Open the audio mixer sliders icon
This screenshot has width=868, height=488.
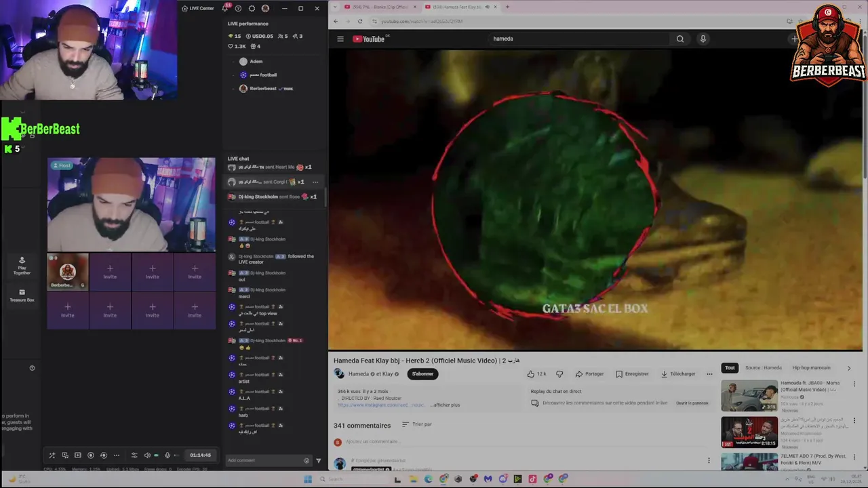pos(134,455)
